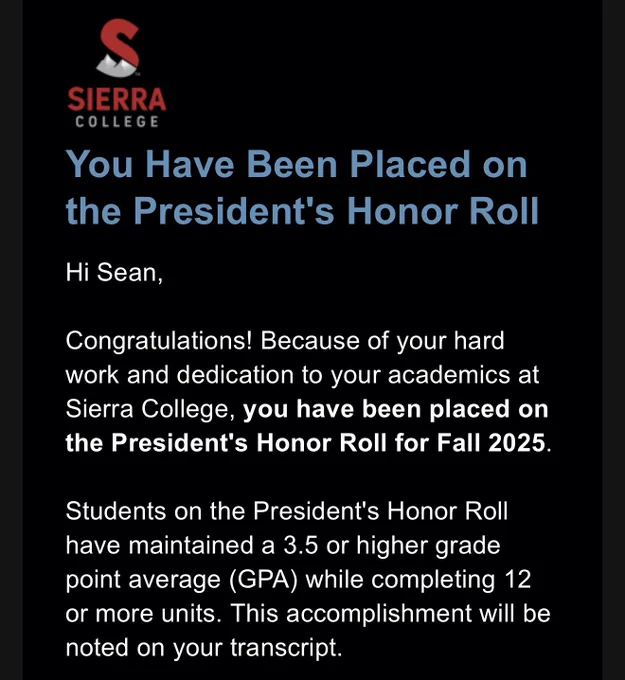
Task: Click the heading line 'the President's Honor Roll'
Action: click(x=302, y=211)
